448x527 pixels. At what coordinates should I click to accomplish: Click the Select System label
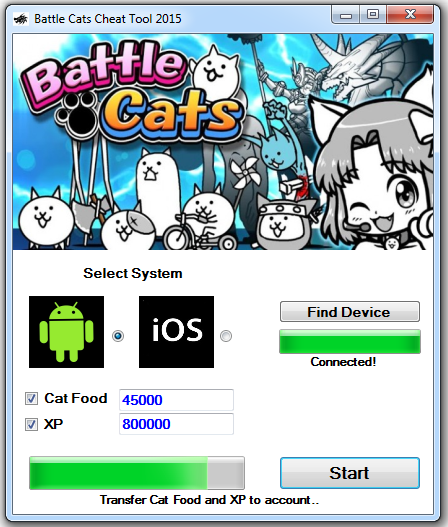pyautogui.click(x=133, y=274)
